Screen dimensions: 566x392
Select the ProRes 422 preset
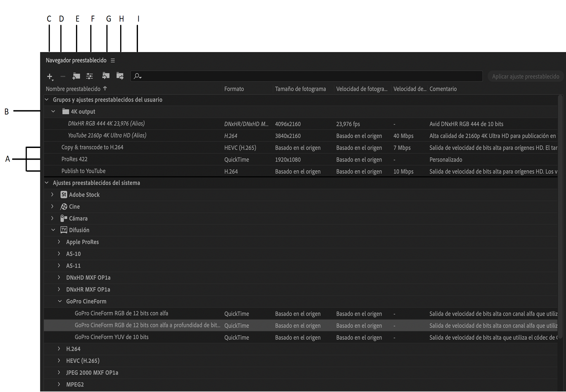[x=74, y=159]
